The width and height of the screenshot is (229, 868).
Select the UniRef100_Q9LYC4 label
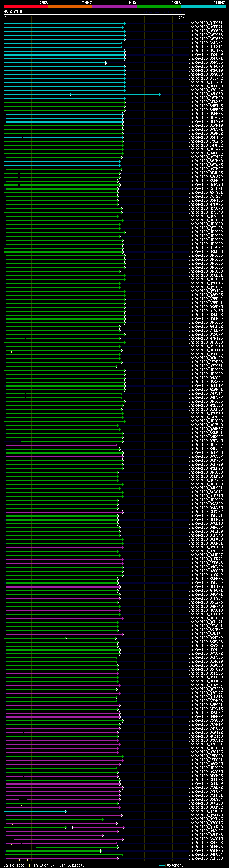point(205,800)
